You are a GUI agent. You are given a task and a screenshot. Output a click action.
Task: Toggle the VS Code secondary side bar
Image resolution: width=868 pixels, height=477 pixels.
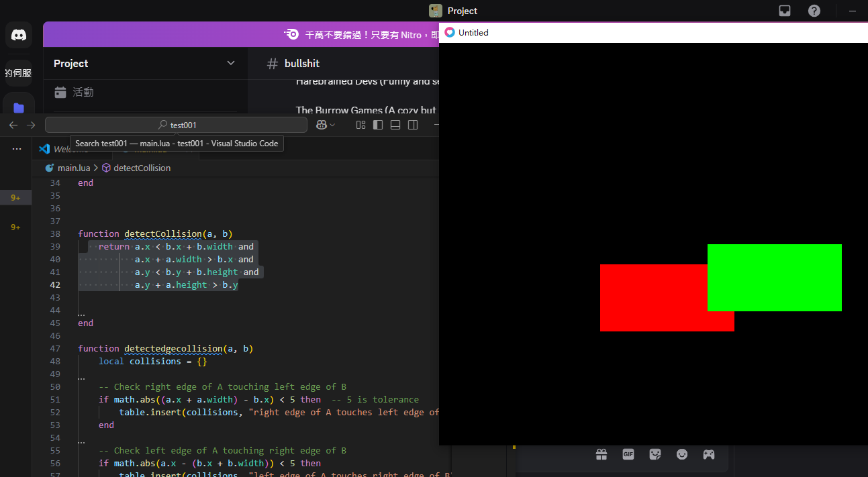tap(413, 125)
